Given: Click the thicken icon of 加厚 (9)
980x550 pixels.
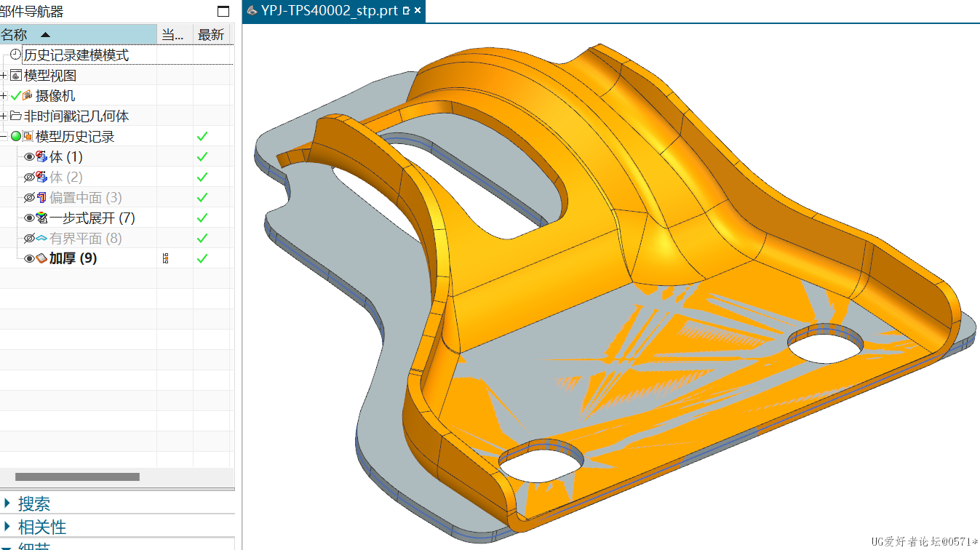Looking at the screenshot, I should pos(41,258).
